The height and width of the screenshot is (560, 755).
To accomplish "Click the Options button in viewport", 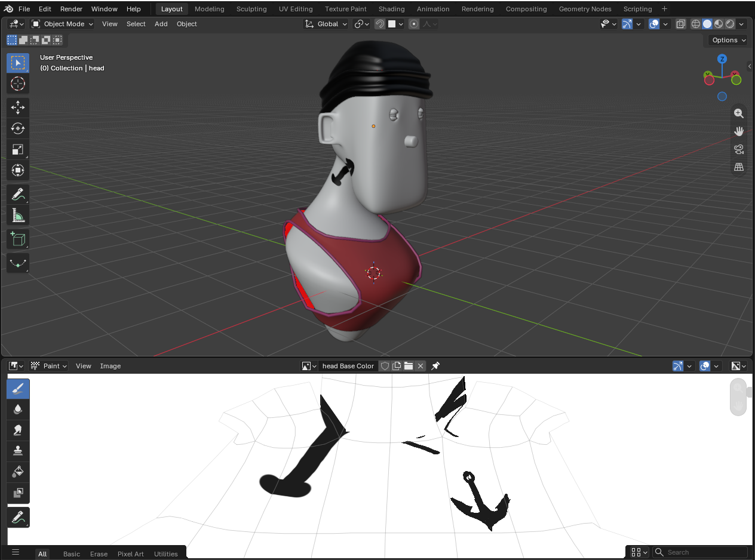I will 729,40.
